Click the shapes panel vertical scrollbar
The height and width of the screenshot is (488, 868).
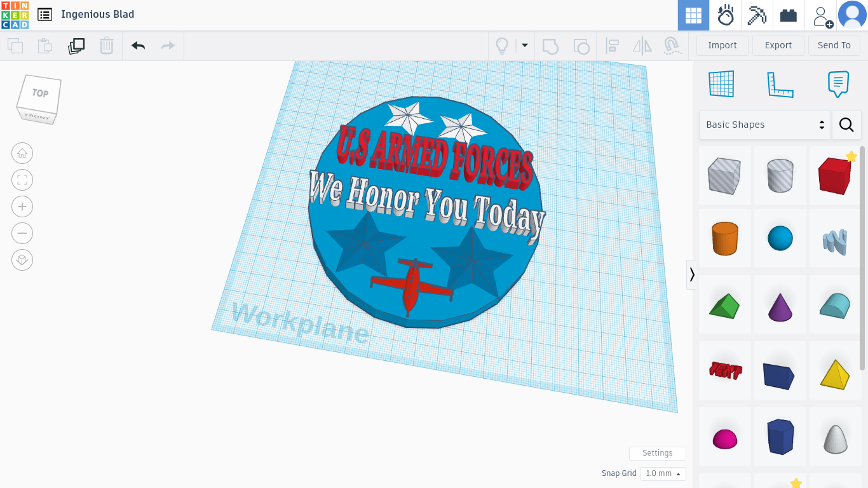862,257
